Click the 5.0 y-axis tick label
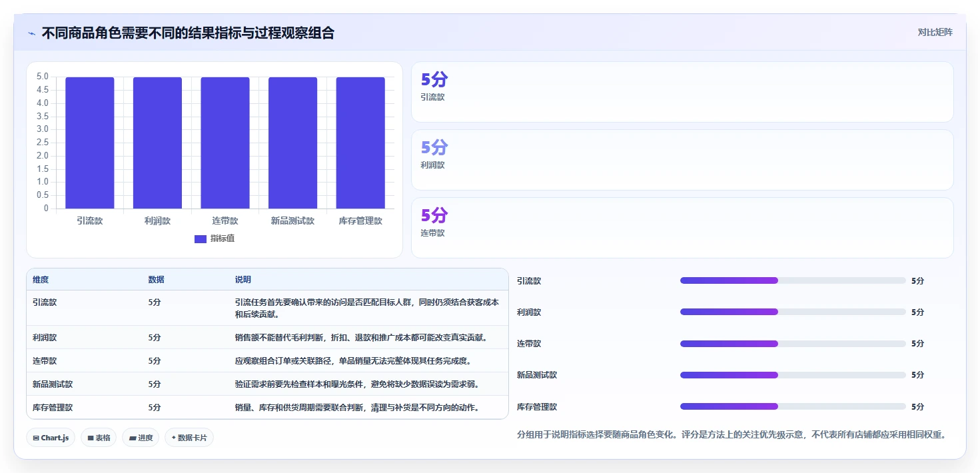Viewport: 980px width, 473px height. pos(43,77)
